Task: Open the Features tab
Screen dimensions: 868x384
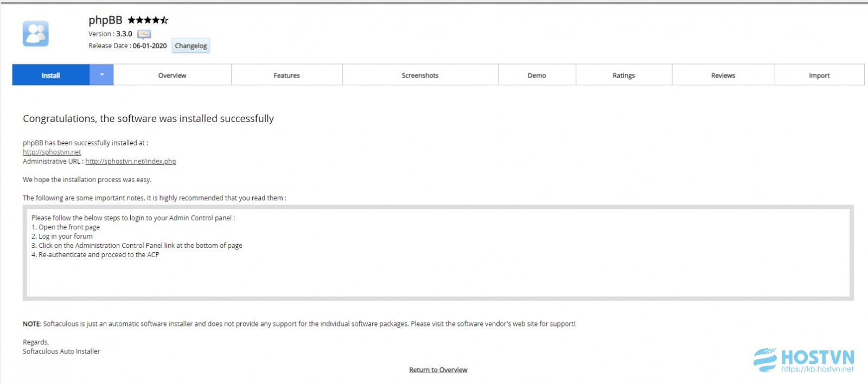Action: 287,75
